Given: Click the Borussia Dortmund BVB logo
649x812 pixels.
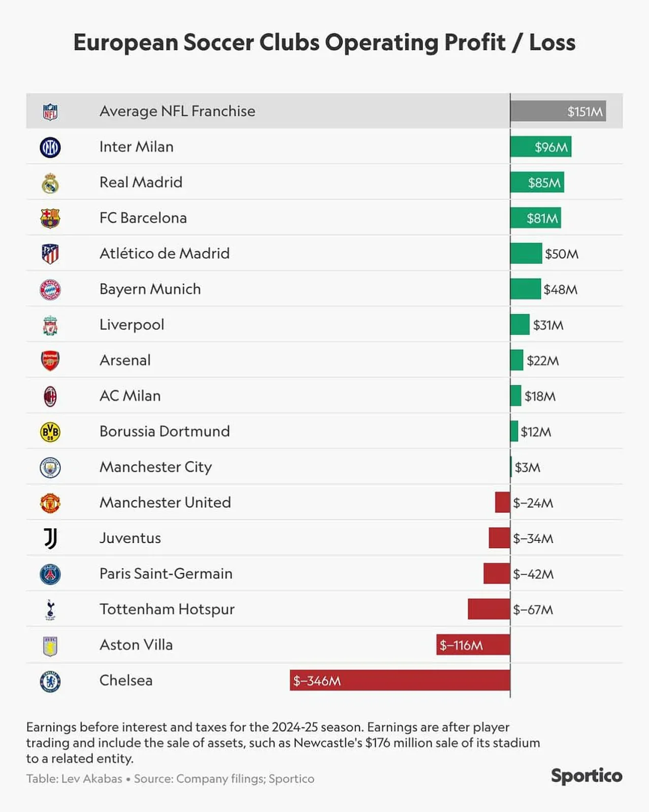Looking at the screenshot, I should pyautogui.click(x=50, y=432).
